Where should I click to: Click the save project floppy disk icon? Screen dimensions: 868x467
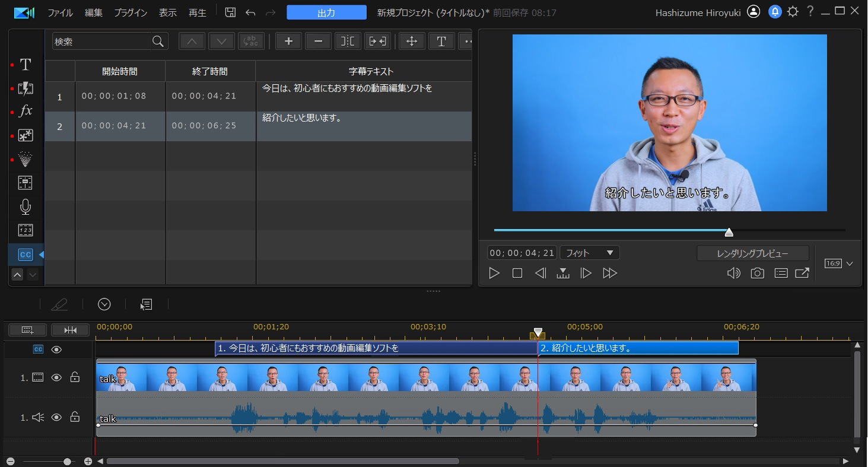[x=230, y=12]
